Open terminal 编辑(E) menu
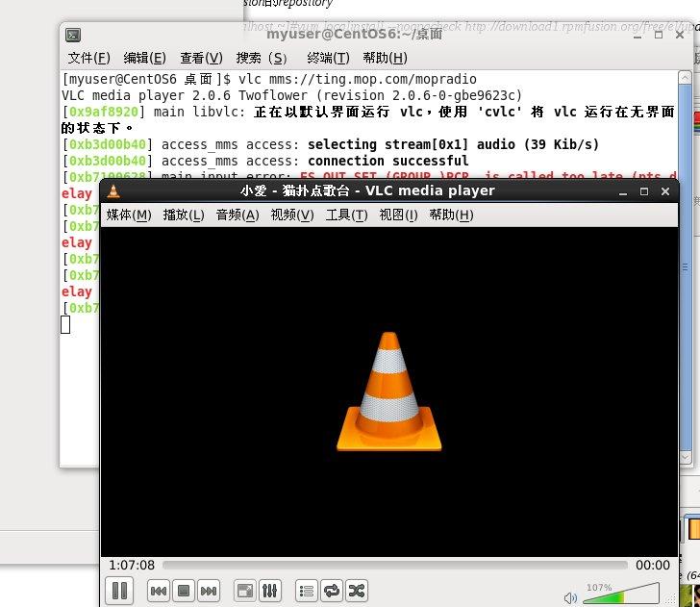 (144, 58)
